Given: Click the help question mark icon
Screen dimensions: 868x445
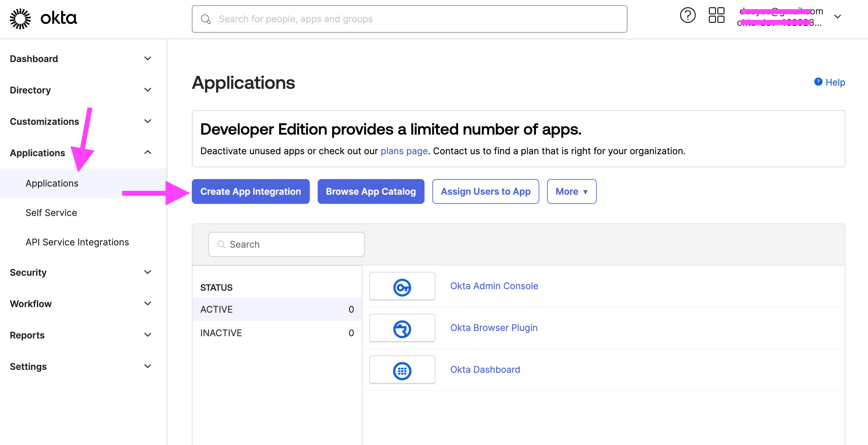Looking at the screenshot, I should click(688, 15).
